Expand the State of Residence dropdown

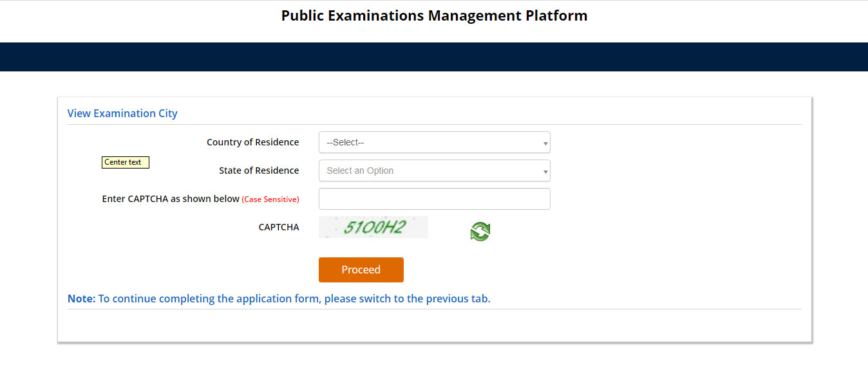(433, 170)
